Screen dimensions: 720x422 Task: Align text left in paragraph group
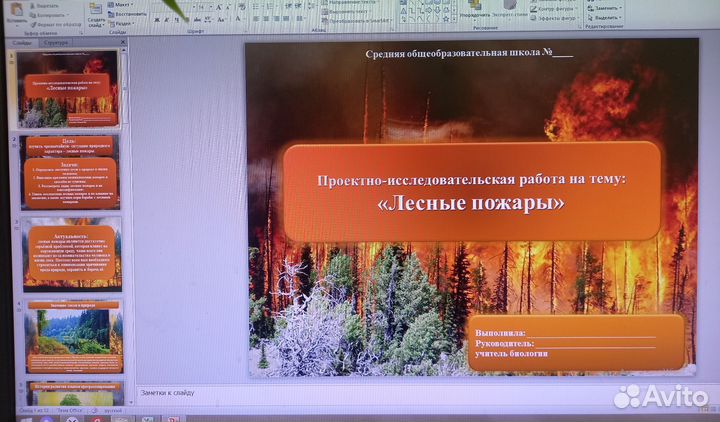coord(256,19)
